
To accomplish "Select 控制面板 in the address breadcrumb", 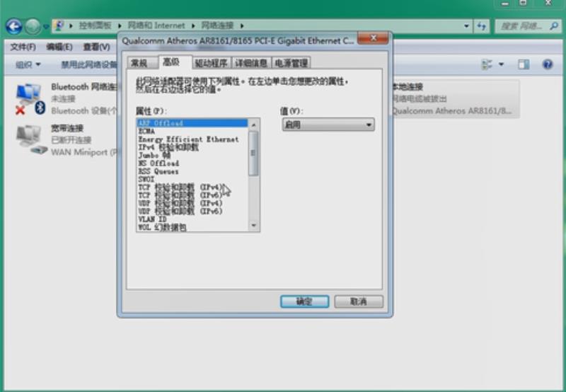I will coord(96,25).
